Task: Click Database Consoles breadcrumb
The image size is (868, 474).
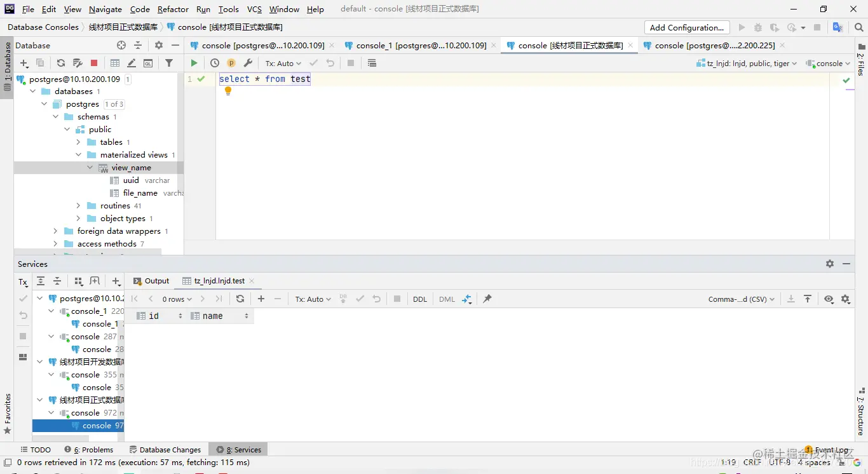Action: point(43,27)
